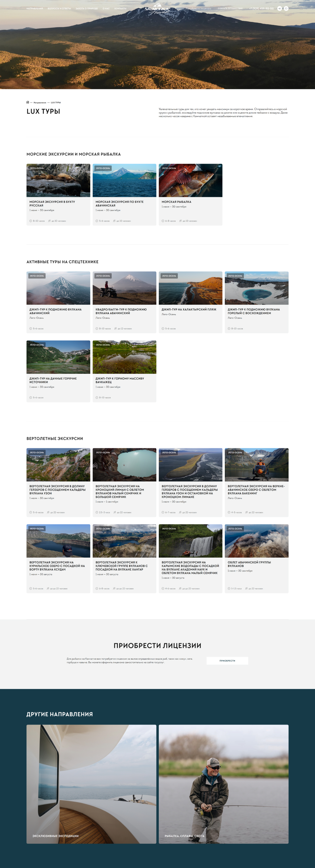The image size is (315, 868).
Task: Open the Telegram icon in the header
Action: click(x=279, y=8)
